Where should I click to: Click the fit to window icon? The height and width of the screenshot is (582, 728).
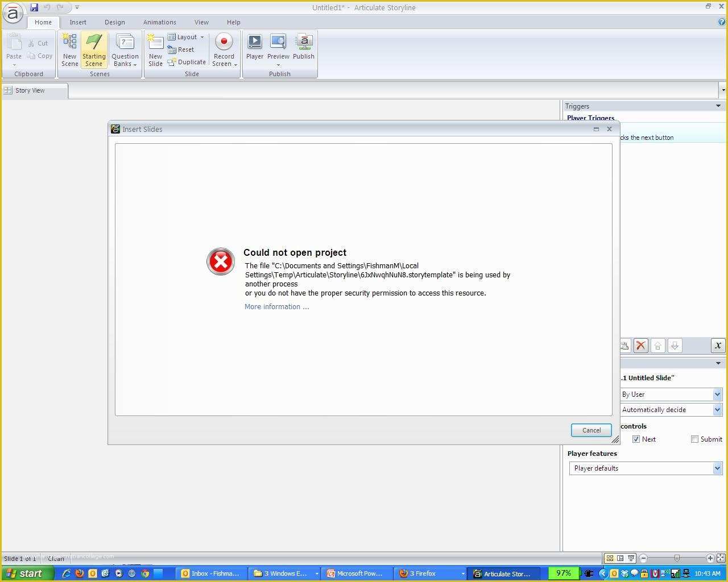click(x=721, y=558)
